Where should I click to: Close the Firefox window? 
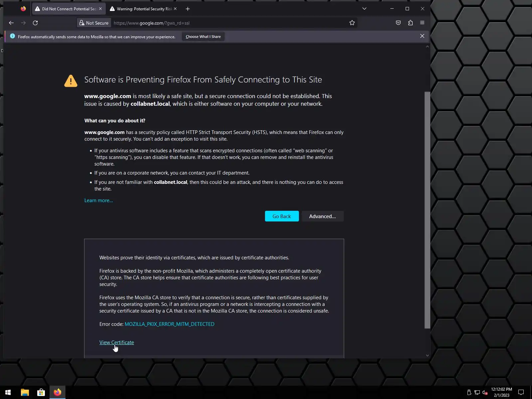coord(423,9)
